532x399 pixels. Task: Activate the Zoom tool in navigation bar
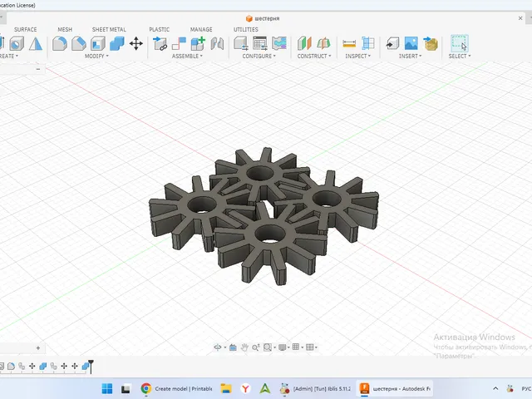click(x=255, y=347)
